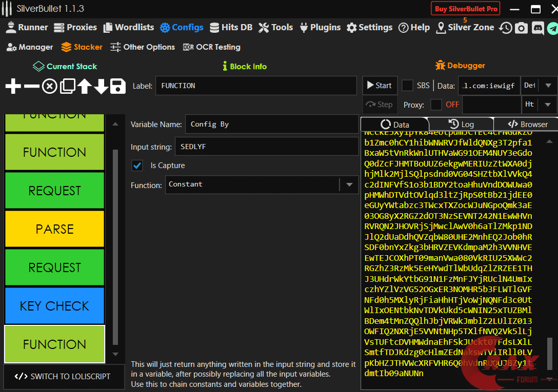
Task: Move selected block down with arrow icon
Action: 101,86
